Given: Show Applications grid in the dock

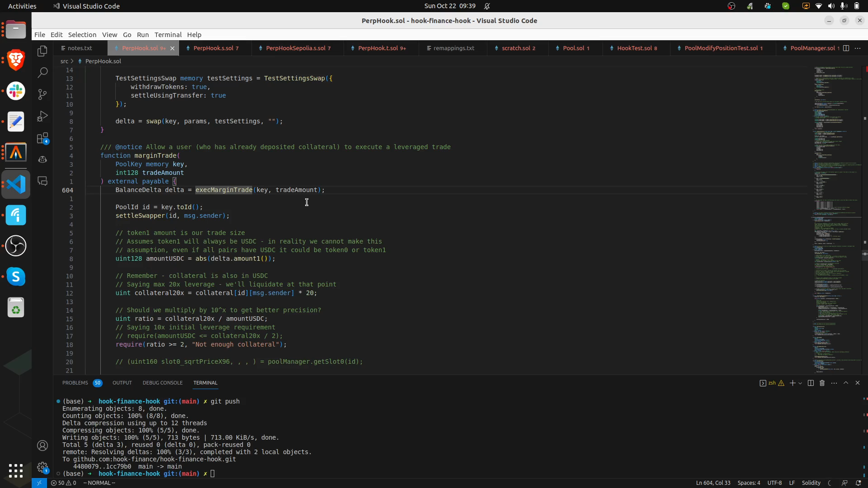Looking at the screenshot, I should [x=16, y=470].
